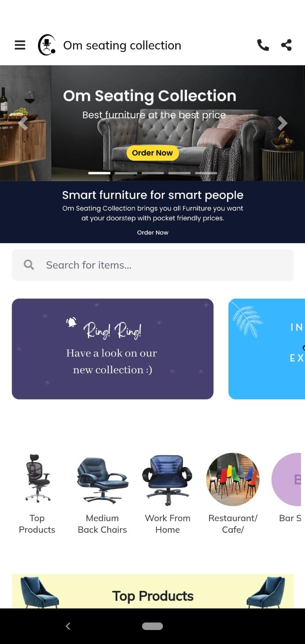Select the last carousel slide indicator
Image resolution: width=305 pixels, height=644 pixels.
click(206, 173)
